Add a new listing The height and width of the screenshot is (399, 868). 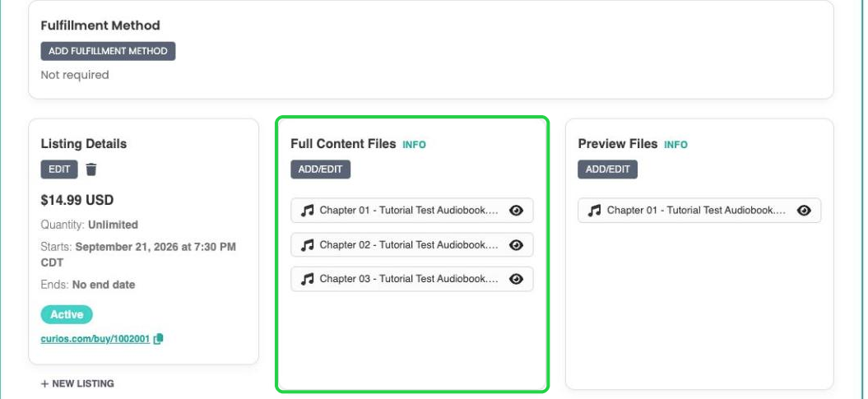[77, 383]
